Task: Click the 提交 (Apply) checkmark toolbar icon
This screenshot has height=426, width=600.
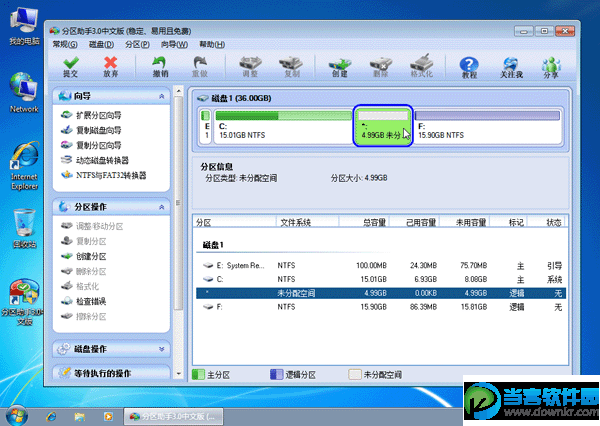Action: (x=71, y=67)
